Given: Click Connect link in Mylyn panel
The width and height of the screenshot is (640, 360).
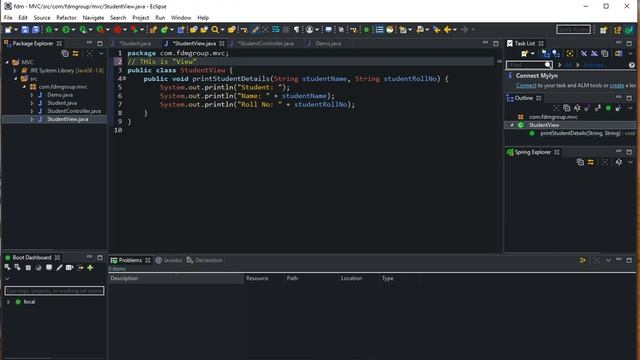Looking at the screenshot, I should point(526,85).
